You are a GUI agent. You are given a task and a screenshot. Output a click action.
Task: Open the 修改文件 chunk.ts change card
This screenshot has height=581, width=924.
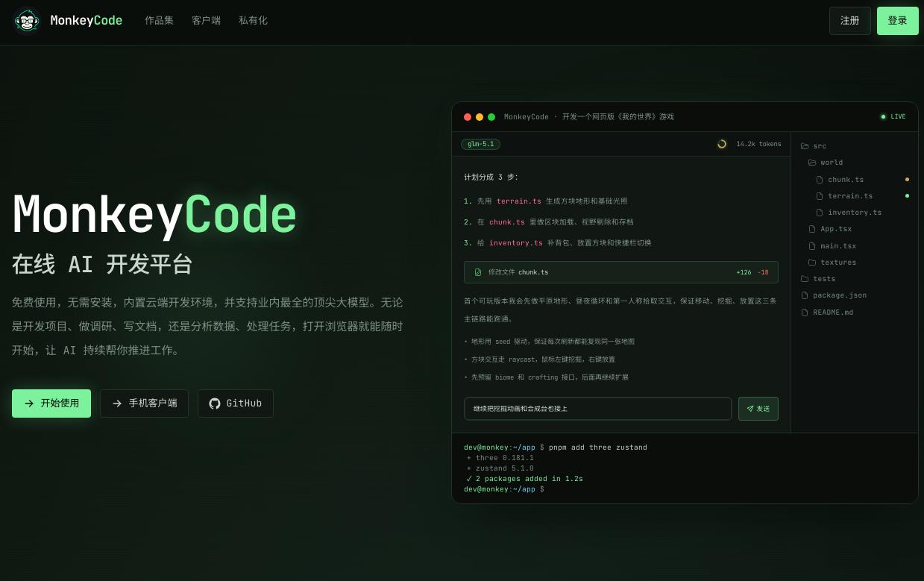(x=620, y=272)
